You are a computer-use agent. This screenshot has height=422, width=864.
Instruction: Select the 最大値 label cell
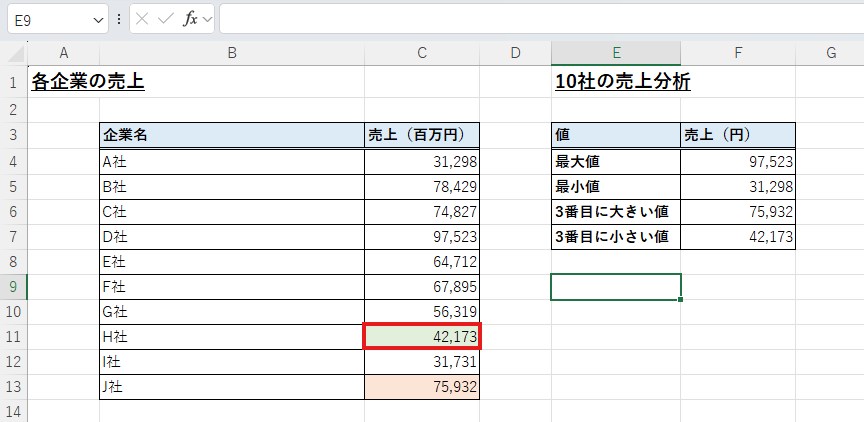[x=615, y=161]
